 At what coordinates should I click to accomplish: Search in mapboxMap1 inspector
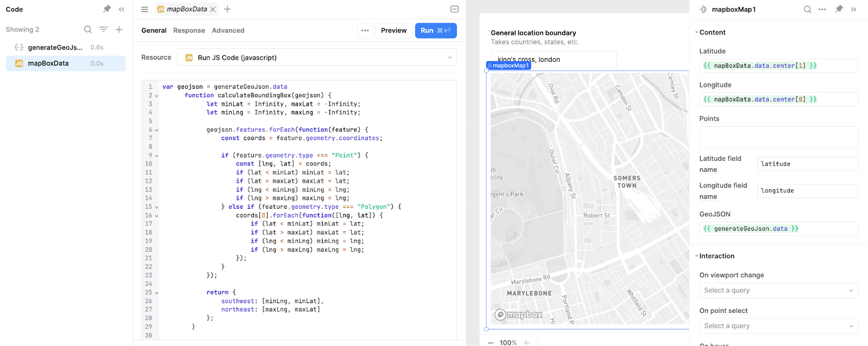pos(807,9)
